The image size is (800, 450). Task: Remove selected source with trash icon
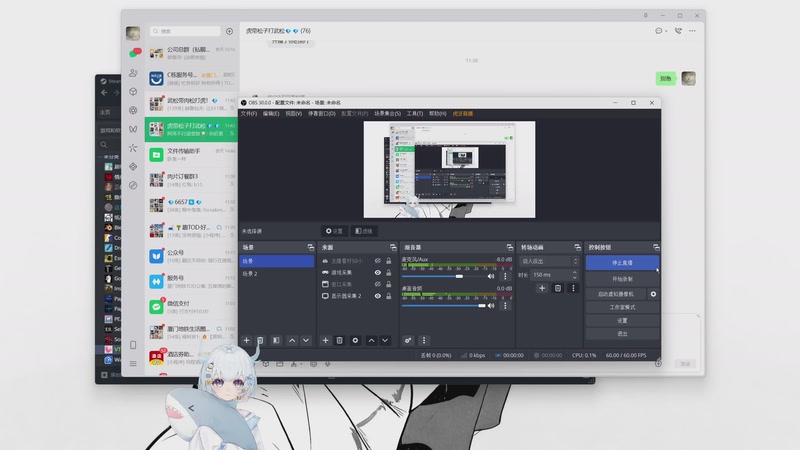pos(339,340)
